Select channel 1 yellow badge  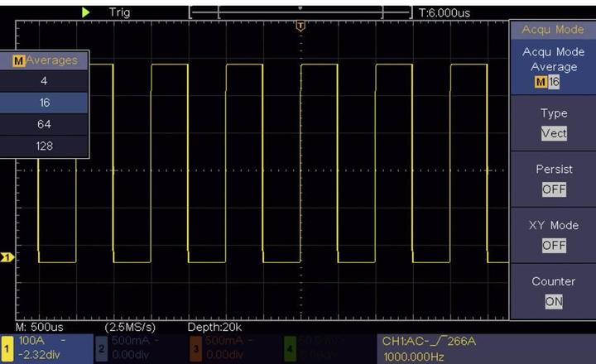pos(7,348)
